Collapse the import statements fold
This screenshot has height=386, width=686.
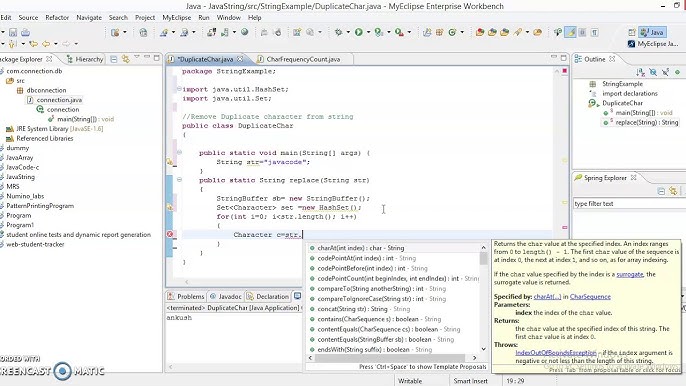coord(179,89)
